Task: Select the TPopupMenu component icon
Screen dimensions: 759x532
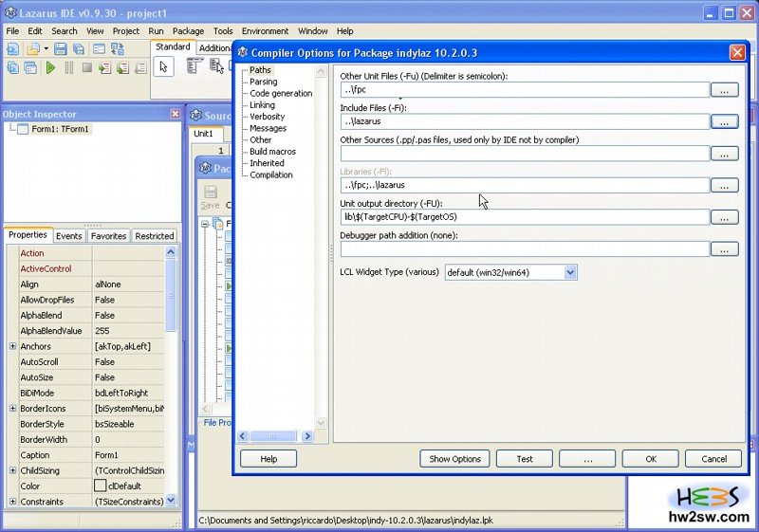Action: click(x=216, y=66)
